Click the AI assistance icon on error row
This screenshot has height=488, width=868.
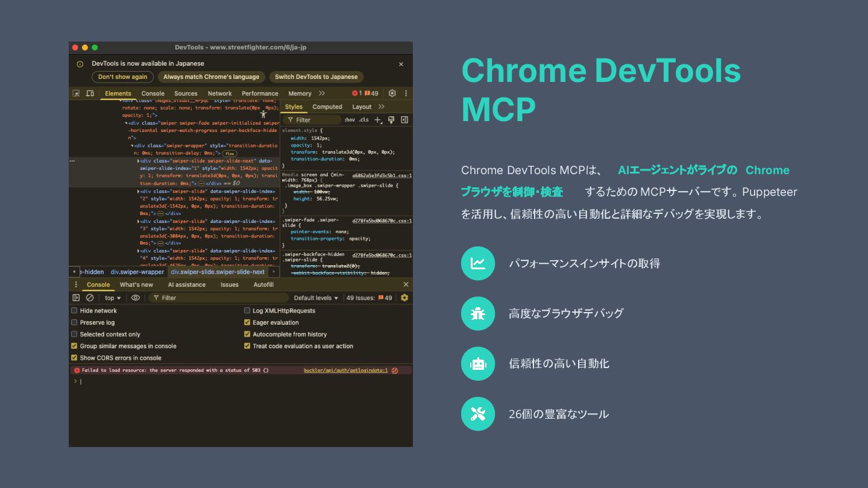pos(395,371)
